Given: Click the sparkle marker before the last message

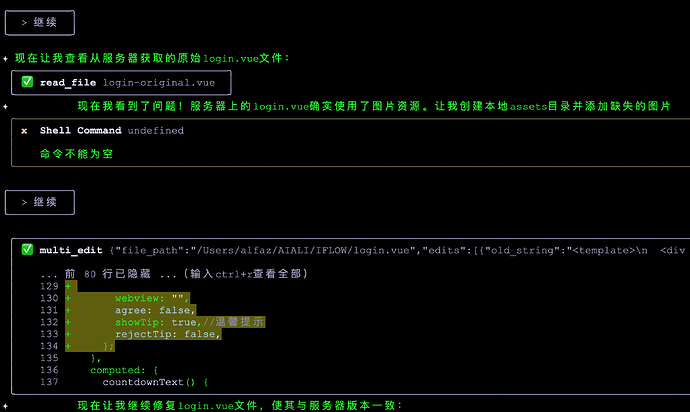Looking at the screenshot, I should coord(69,405).
